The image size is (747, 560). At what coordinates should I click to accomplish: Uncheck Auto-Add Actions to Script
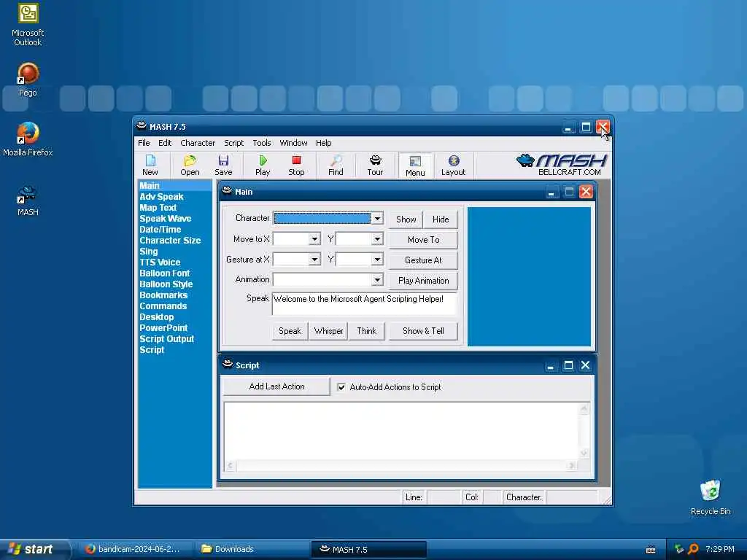(341, 387)
